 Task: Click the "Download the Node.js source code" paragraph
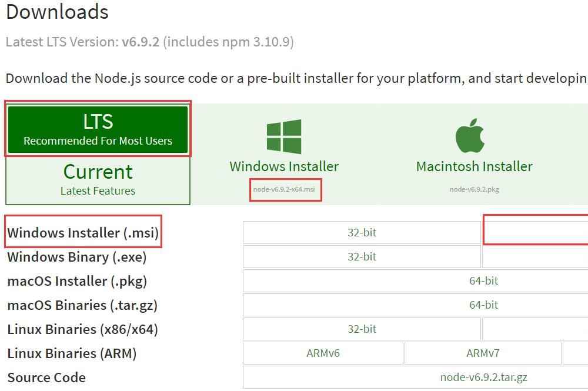click(x=296, y=78)
